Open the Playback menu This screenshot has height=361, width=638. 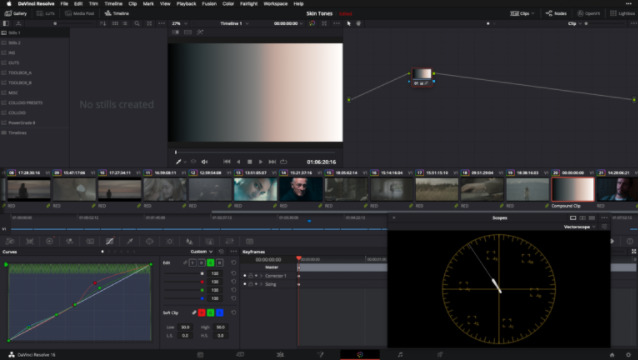coord(186,4)
